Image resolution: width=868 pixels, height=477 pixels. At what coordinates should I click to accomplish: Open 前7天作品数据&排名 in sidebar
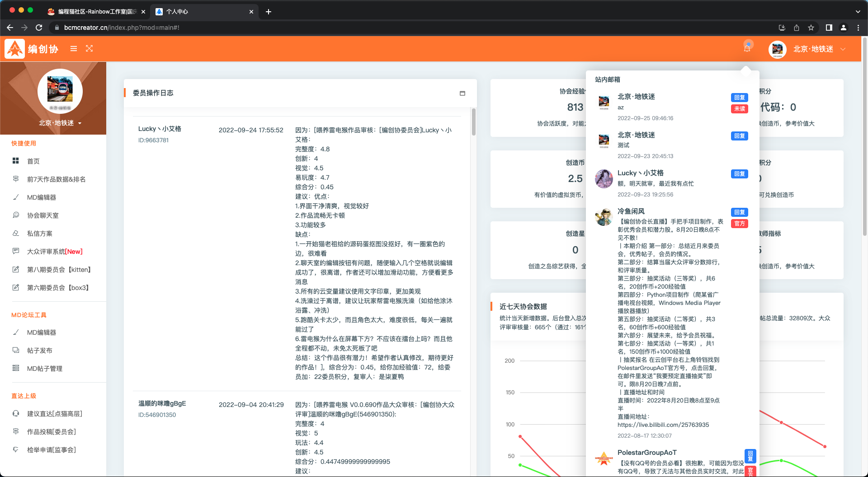(x=56, y=179)
